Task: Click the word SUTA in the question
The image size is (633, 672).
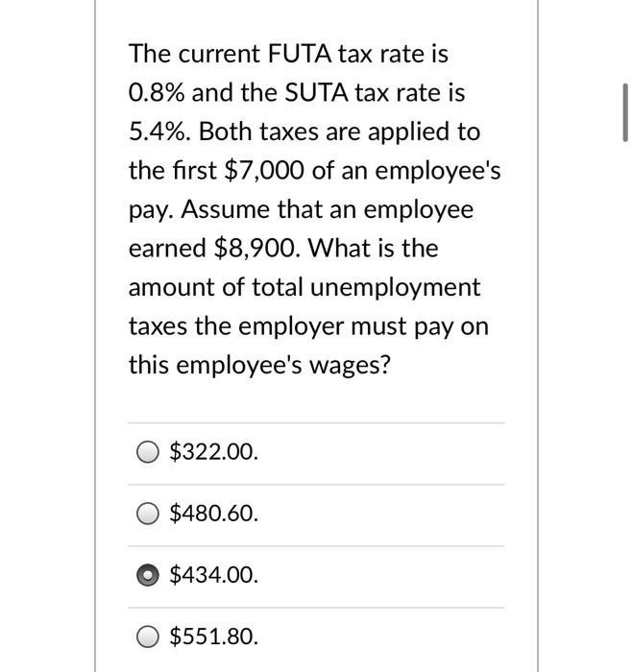Action: (x=317, y=93)
